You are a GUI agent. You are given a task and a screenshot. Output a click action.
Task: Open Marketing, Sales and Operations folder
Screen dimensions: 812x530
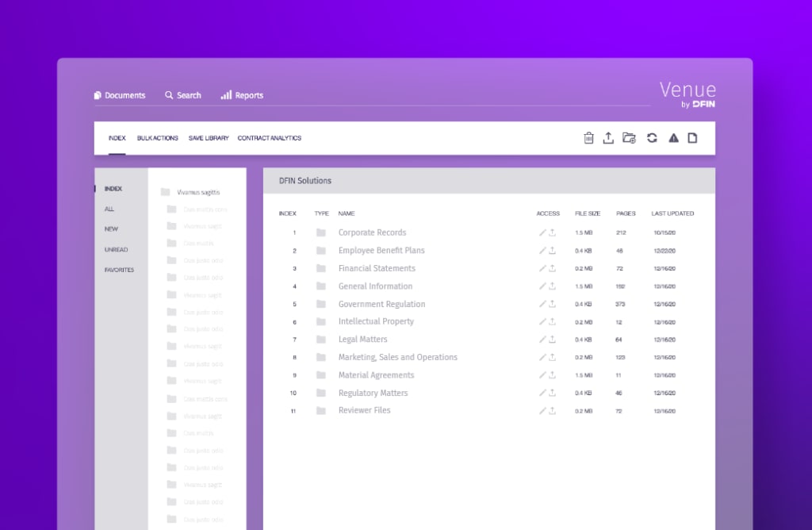pos(398,357)
